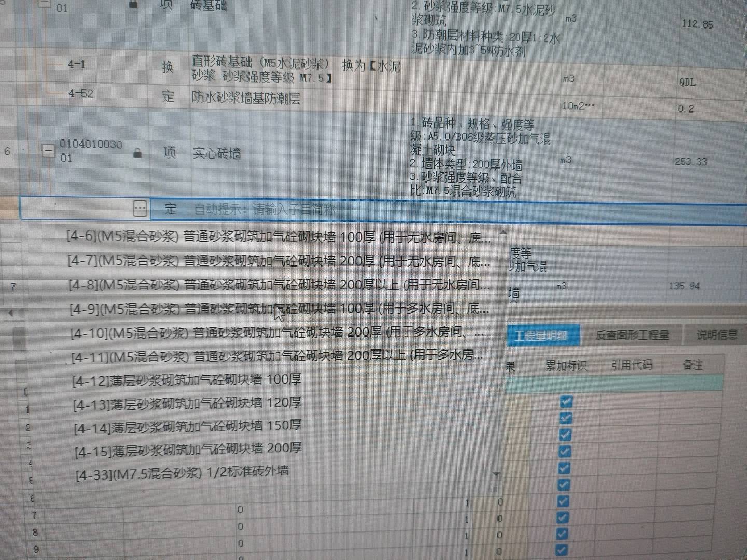
Task: Click the 防水砂浆墙基防潮层 name cell
Action: (x=245, y=97)
